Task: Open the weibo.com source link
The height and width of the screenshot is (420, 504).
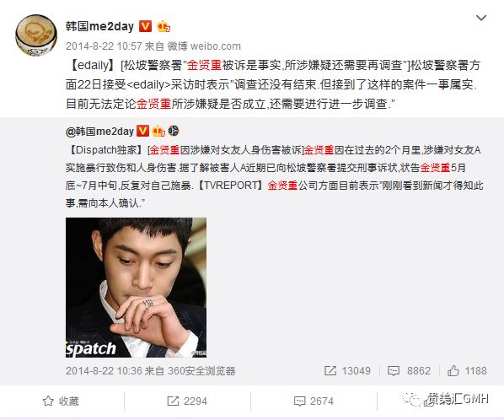Action: pyautogui.click(x=216, y=46)
